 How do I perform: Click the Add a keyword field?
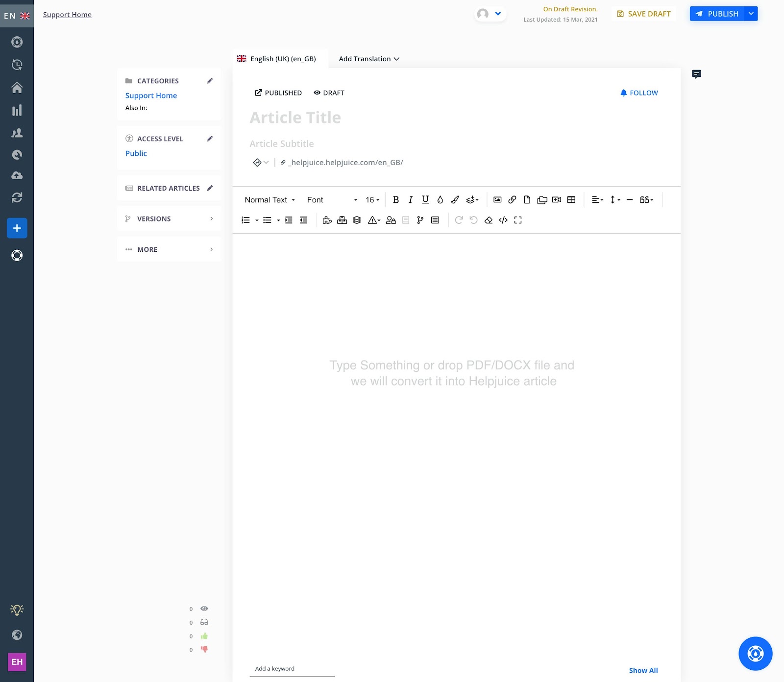[x=292, y=668]
